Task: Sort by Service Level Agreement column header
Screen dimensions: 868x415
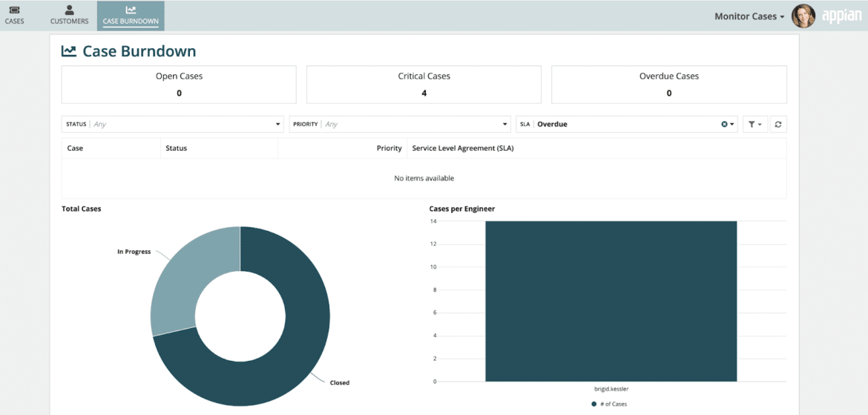Action: [463, 148]
